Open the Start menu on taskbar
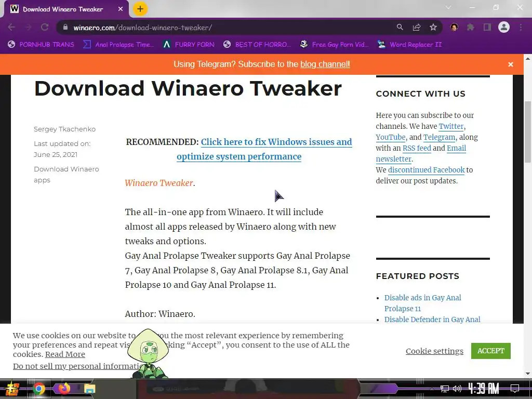 point(12,389)
